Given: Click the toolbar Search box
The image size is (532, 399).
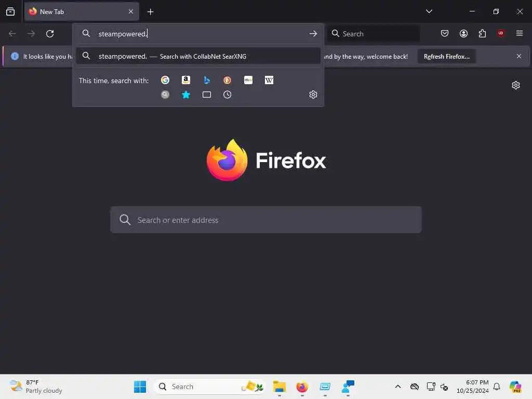Looking at the screenshot, I should [374, 34].
